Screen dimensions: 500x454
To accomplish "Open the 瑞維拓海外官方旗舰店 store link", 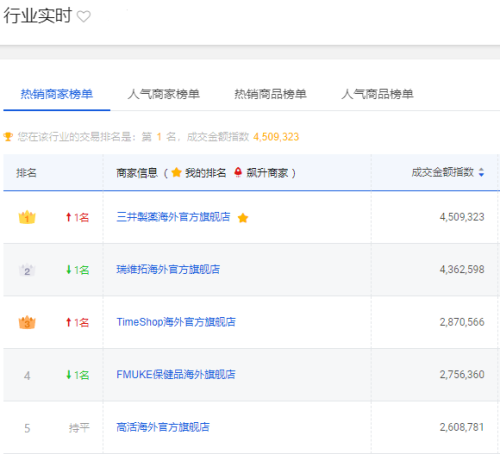I will pyautogui.click(x=168, y=269).
